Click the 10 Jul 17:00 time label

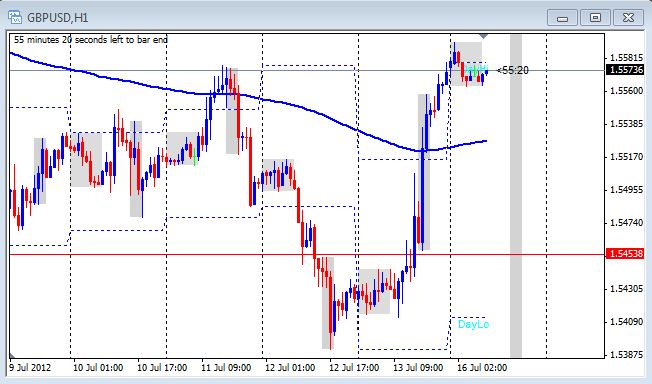click(x=162, y=368)
